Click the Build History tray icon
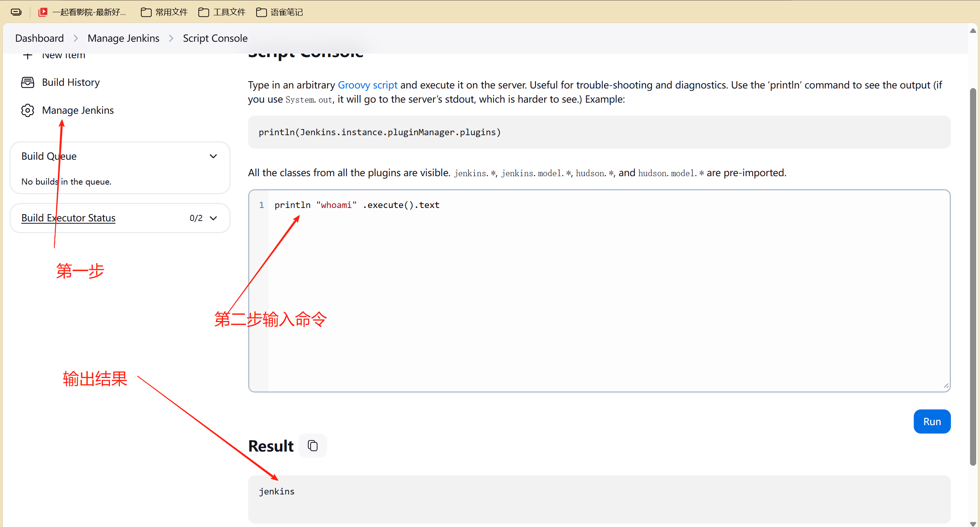The height and width of the screenshot is (527, 980). tap(28, 82)
